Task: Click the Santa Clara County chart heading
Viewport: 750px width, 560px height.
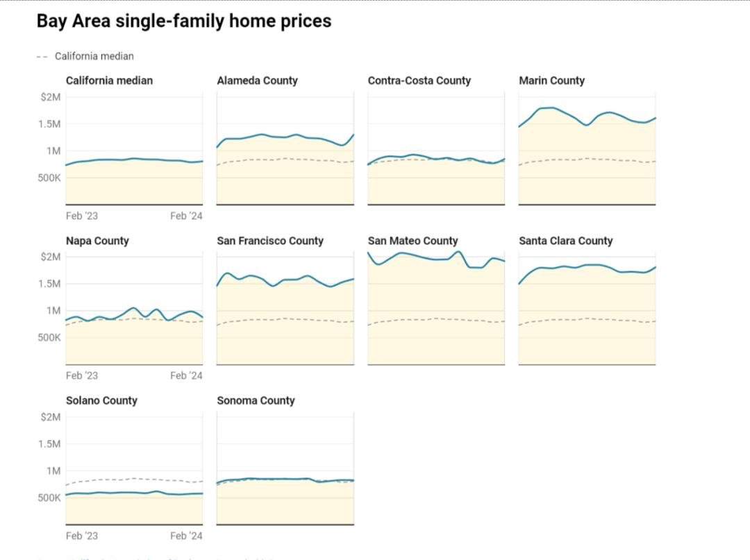Action: [x=565, y=241]
